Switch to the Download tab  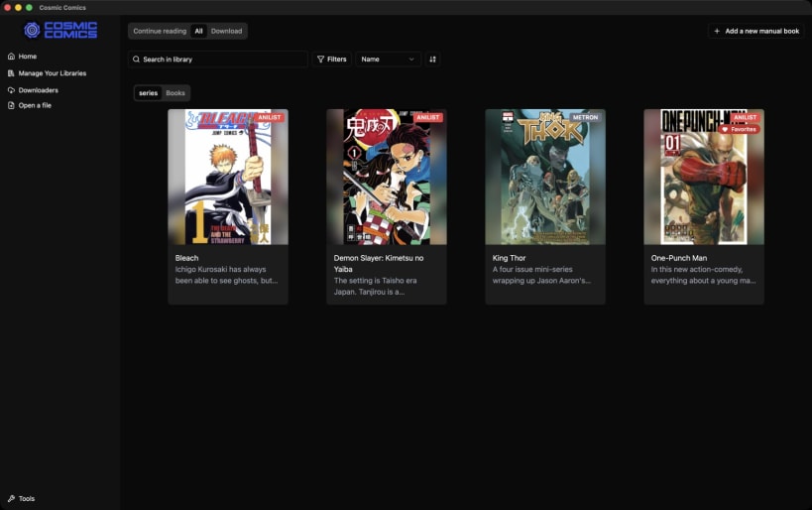pos(226,31)
